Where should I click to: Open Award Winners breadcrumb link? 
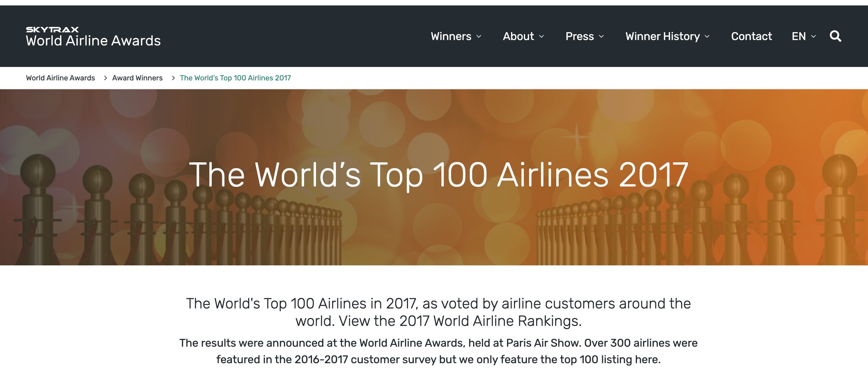pos(137,78)
